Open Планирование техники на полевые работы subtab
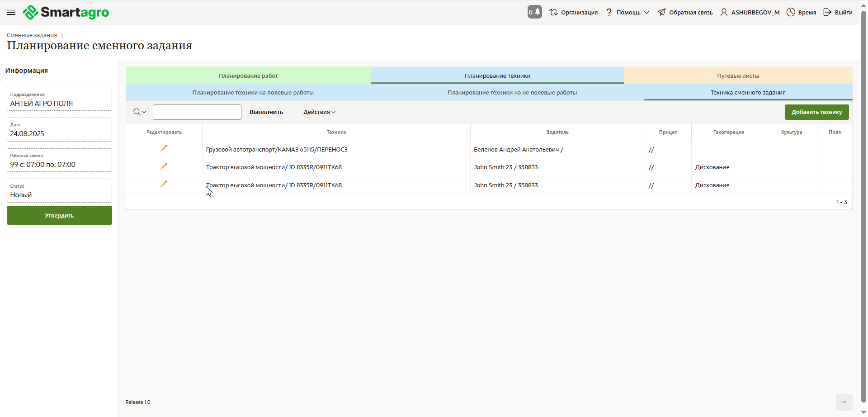This screenshot has height=417, width=868. [253, 93]
